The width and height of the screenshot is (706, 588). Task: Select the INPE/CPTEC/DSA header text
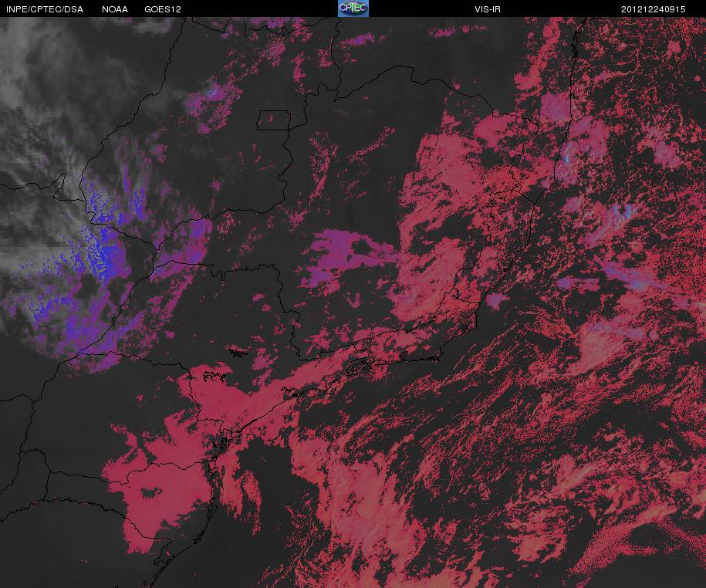point(45,9)
